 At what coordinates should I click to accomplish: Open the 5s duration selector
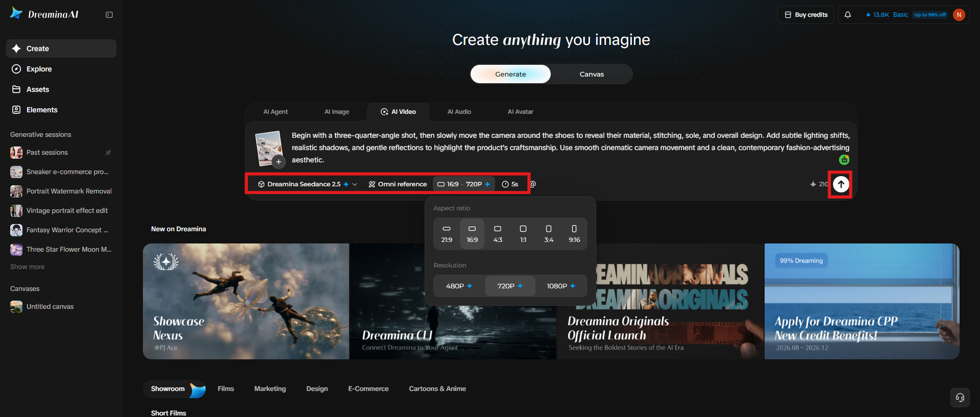[x=510, y=184]
